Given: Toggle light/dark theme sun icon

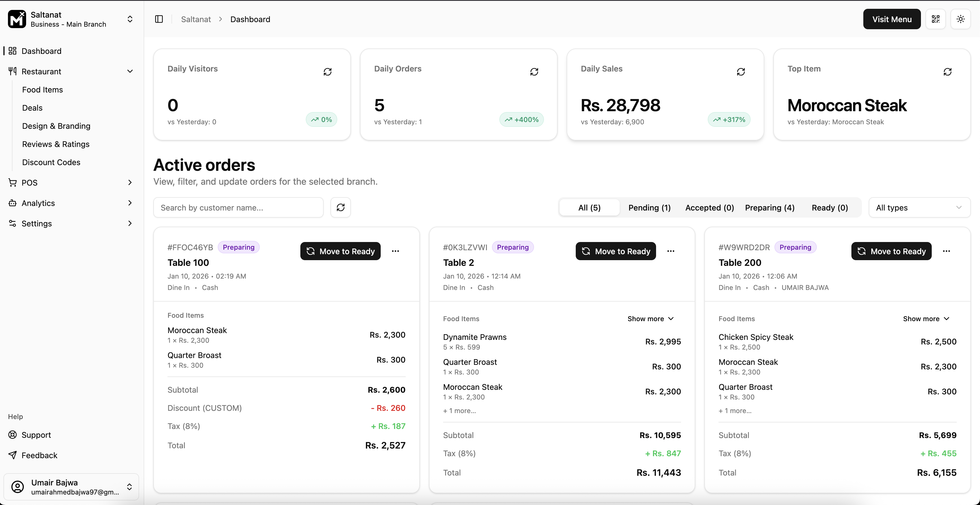Looking at the screenshot, I should 960,19.
